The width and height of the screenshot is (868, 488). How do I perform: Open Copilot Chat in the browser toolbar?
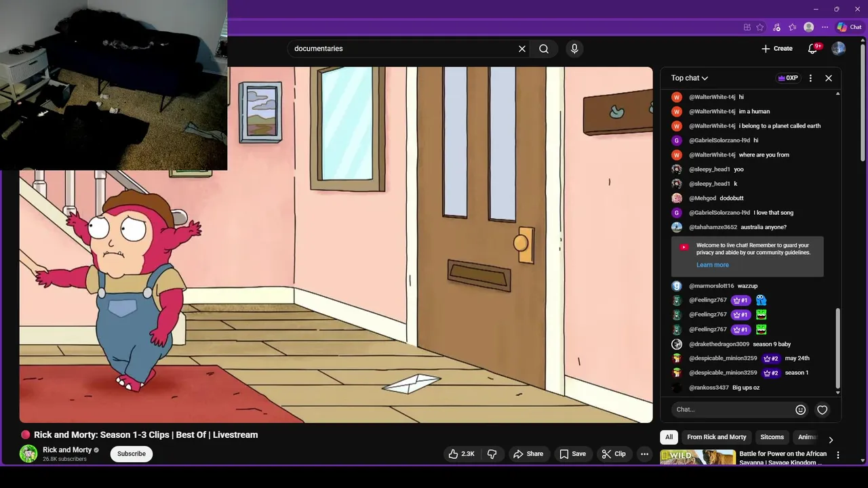pyautogui.click(x=850, y=27)
